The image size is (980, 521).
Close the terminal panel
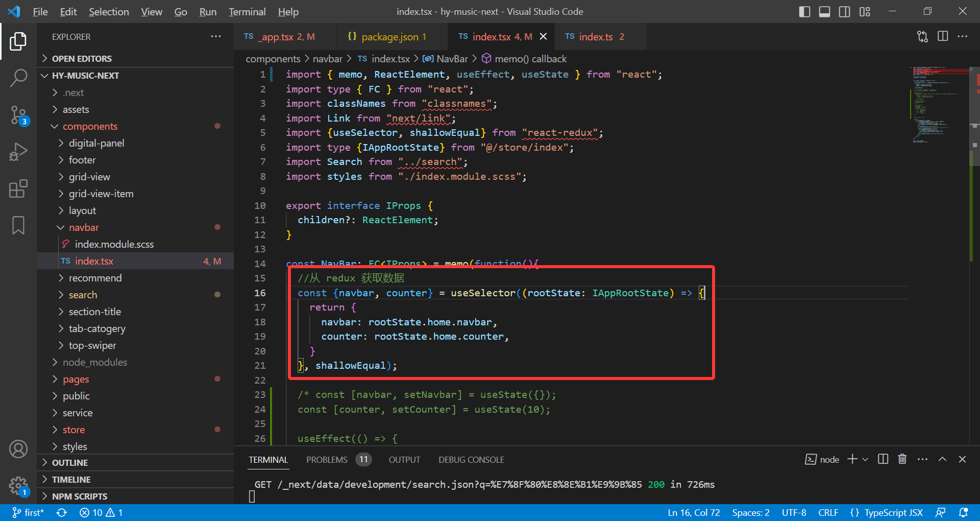tap(962, 459)
